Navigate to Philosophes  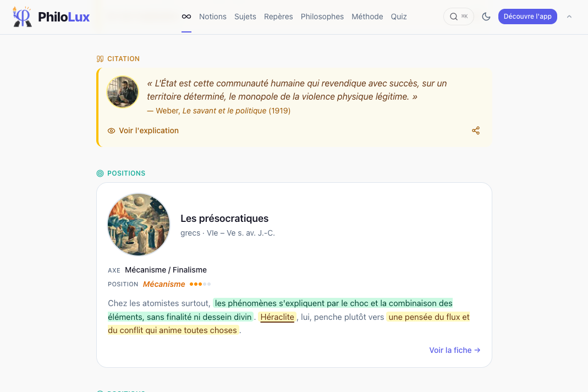click(322, 17)
